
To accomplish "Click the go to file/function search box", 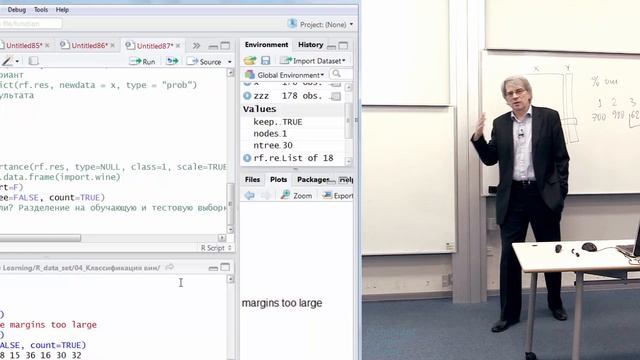I will click(x=31, y=24).
